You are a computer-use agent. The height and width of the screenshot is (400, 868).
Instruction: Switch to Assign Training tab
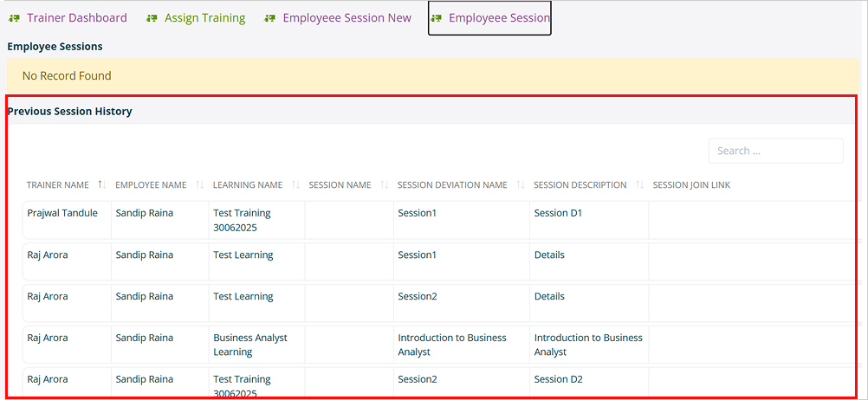point(204,17)
